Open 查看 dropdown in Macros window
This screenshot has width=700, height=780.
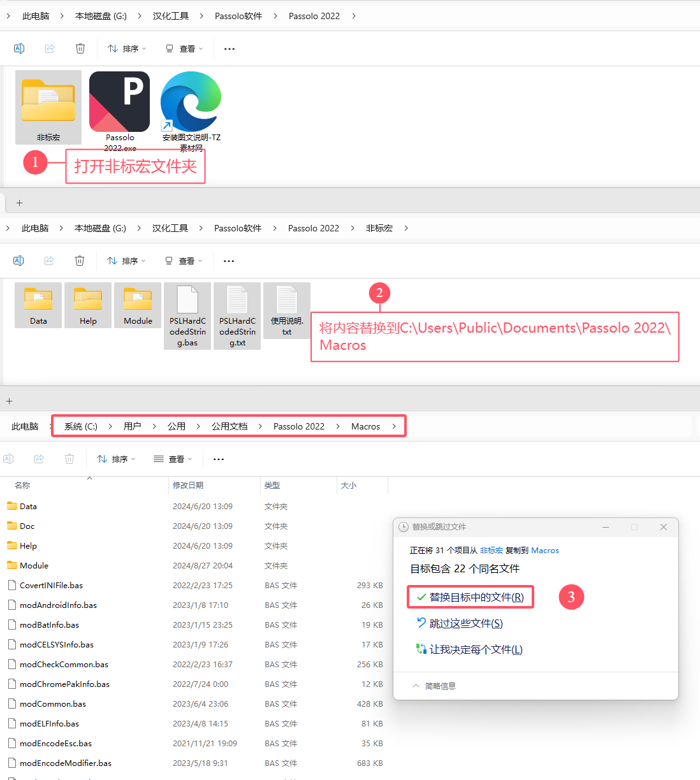(x=173, y=459)
